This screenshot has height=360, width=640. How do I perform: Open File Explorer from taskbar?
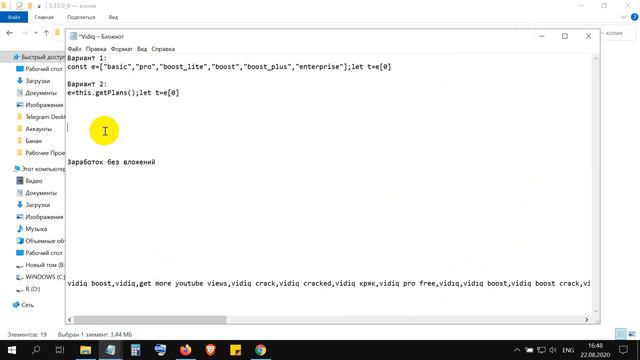tap(85, 350)
